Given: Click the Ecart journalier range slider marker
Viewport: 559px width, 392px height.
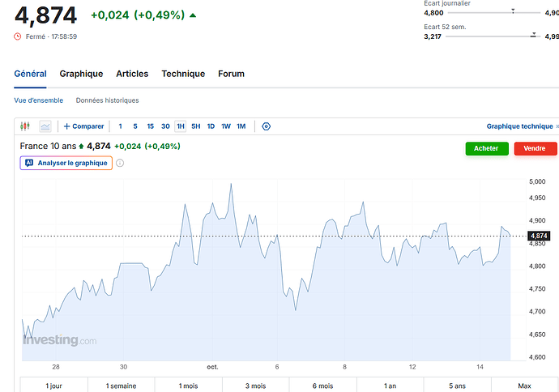Looking at the screenshot, I should [513, 11].
